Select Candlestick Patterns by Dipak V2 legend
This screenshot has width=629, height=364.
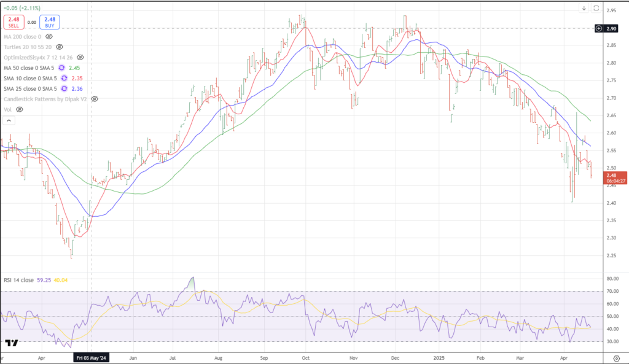(45, 99)
